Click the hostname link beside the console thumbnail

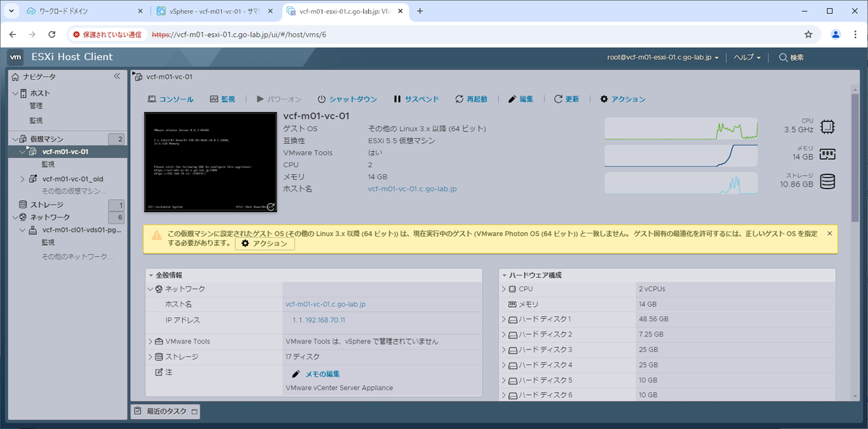[x=412, y=189]
